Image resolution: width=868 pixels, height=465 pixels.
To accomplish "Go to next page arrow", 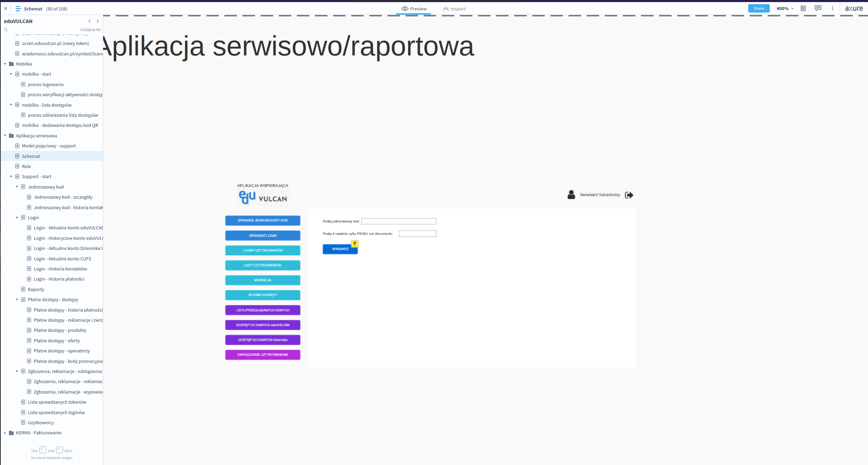I will [x=98, y=21].
